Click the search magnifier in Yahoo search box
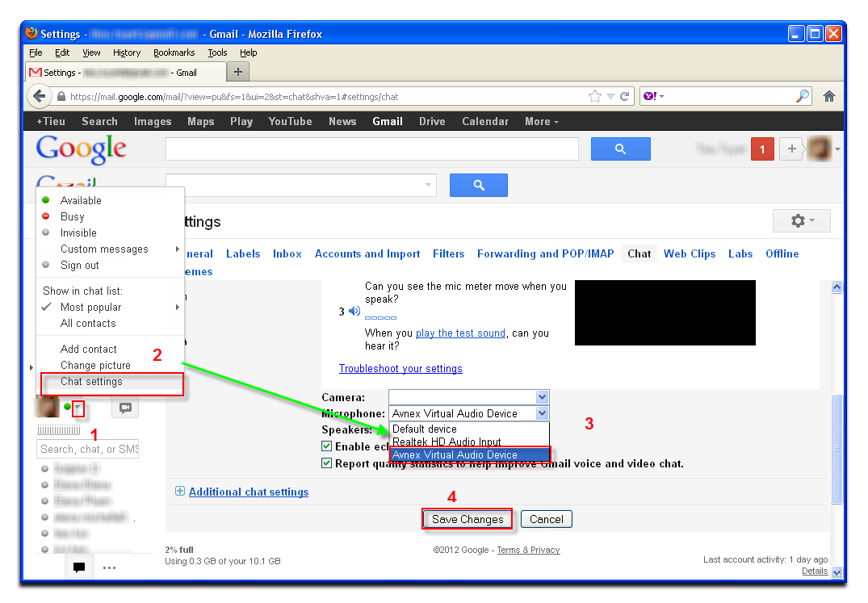 (x=802, y=96)
